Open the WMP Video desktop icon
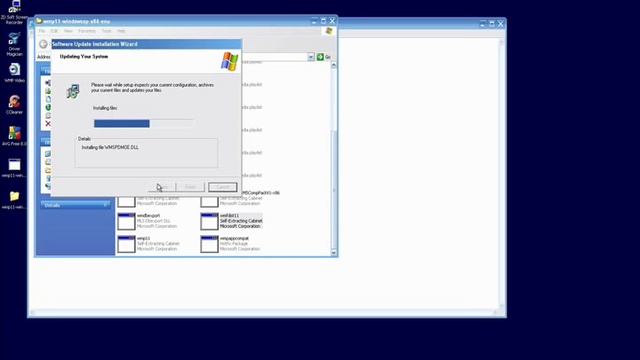This screenshot has height=360, width=640. 14,69
